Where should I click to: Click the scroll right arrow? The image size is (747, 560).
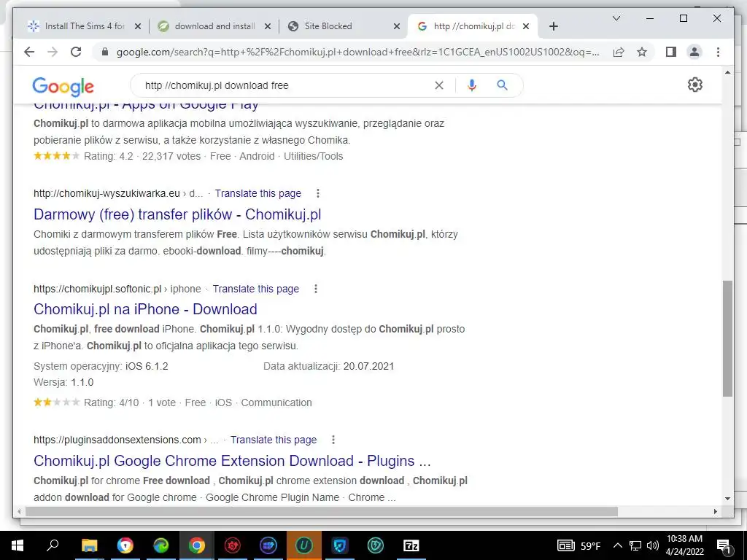click(x=716, y=511)
